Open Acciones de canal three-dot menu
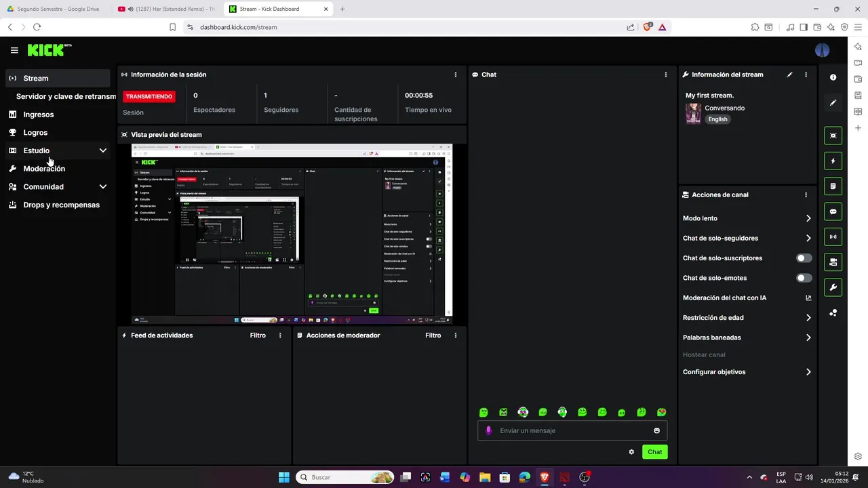 (x=806, y=195)
